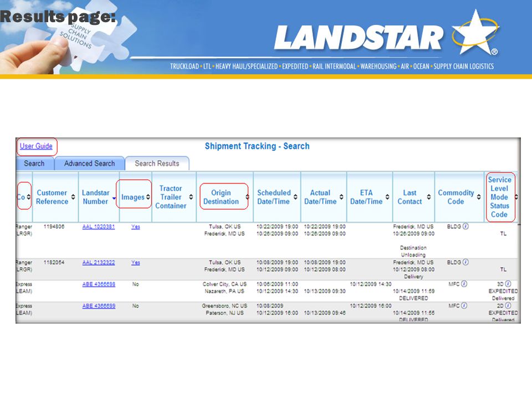Sort by Commodity Code column arrows
This screenshot has height=399, width=532.
click(x=479, y=197)
